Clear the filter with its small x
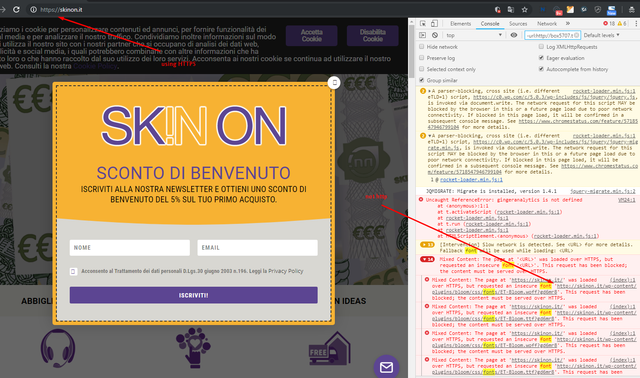 [576, 35]
